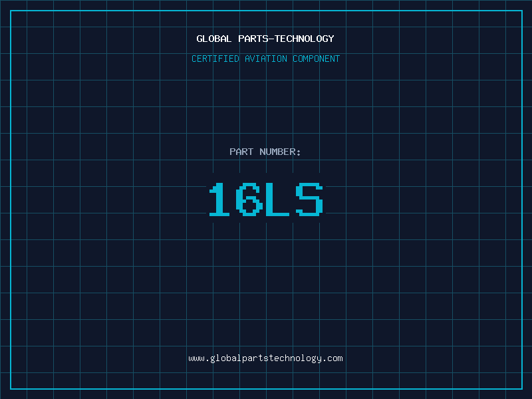
Task: Click the digit 1 in part number
Action: (220, 199)
